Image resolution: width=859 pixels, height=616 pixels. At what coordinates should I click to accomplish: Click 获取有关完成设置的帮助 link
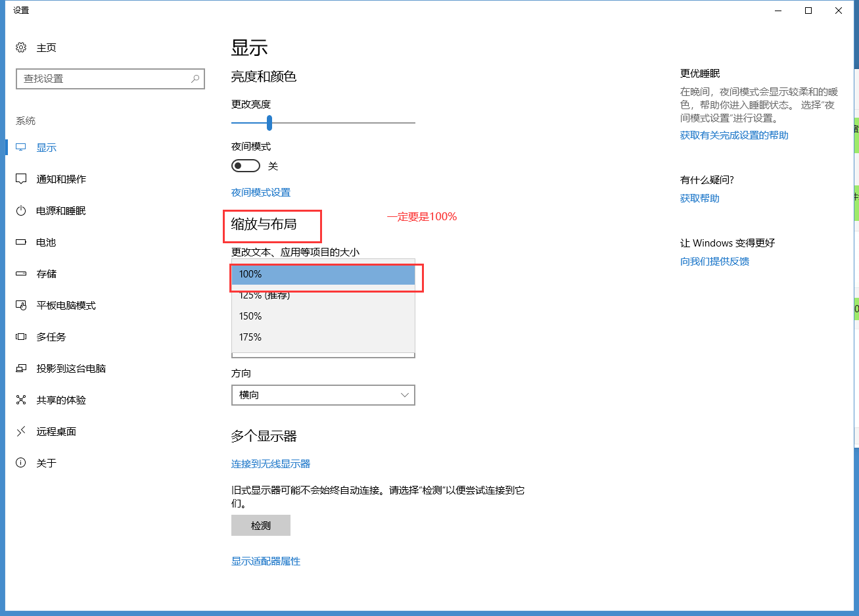[x=734, y=135]
